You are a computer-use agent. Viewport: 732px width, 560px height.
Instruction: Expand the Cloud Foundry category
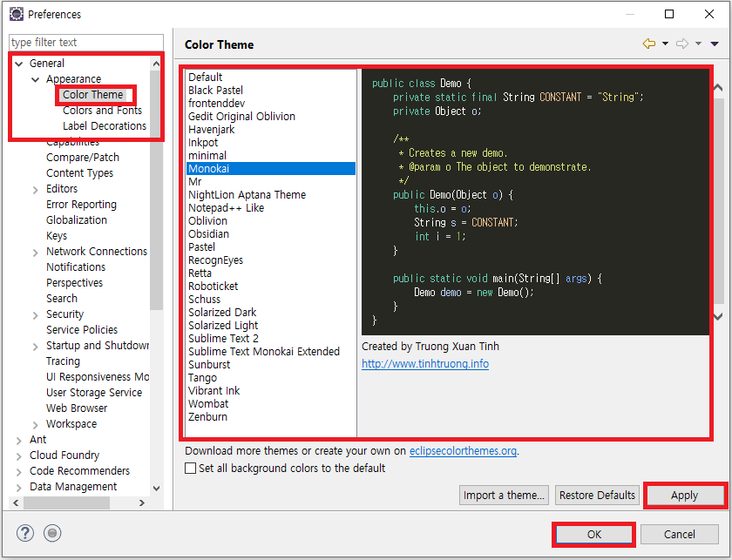18,456
